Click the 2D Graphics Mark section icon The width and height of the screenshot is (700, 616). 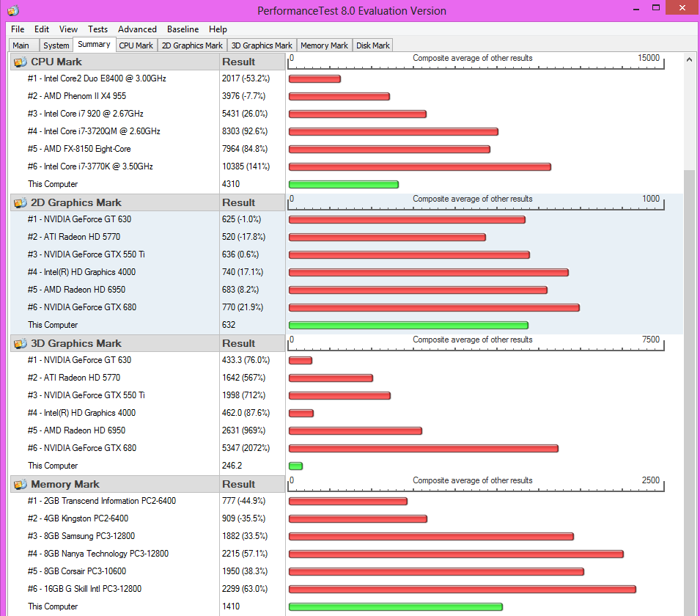coord(20,203)
